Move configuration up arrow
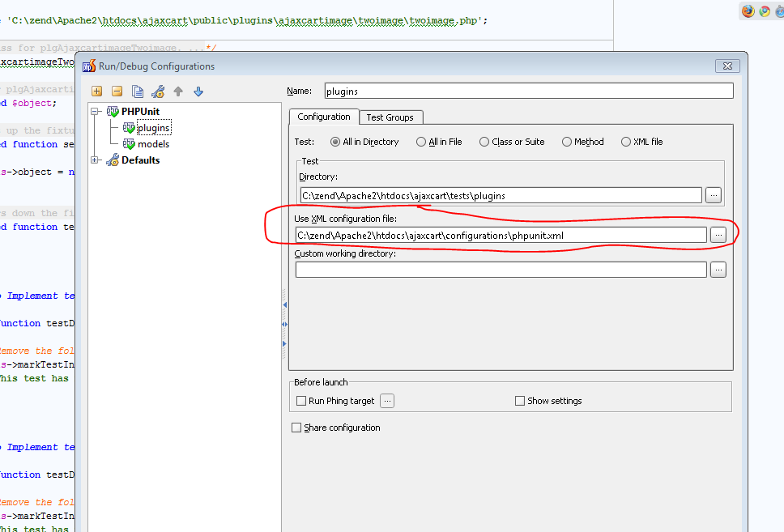The image size is (784, 532). [178, 91]
